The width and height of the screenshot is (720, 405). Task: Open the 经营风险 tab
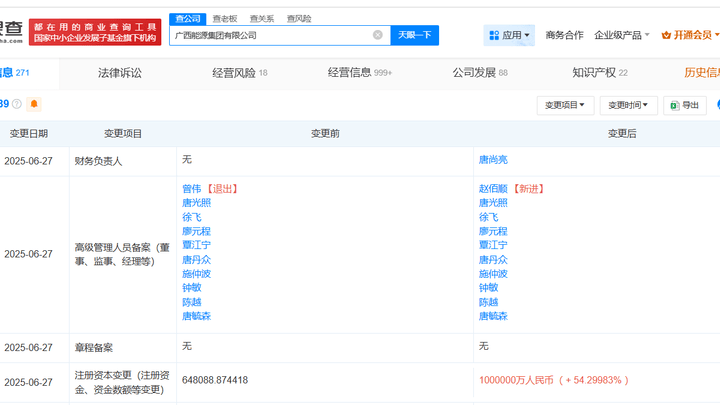(240, 73)
